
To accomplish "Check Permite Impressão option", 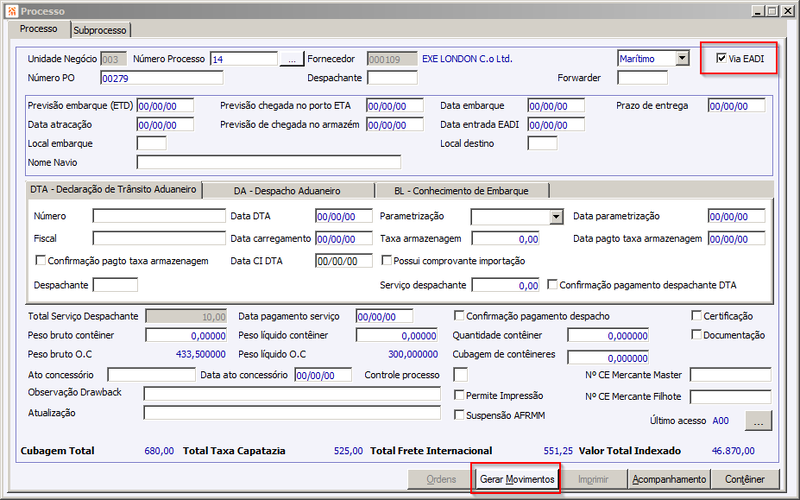I will click(459, 395).
